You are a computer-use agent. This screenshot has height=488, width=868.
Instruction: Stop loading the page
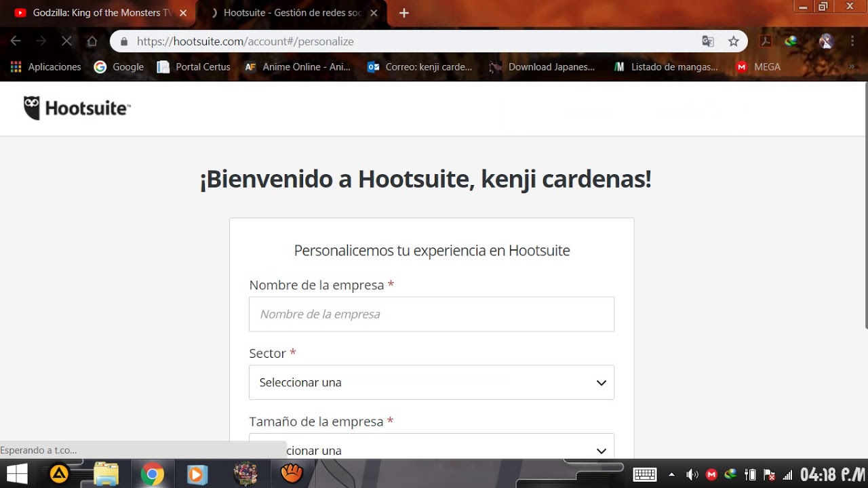[x=66, y=41]
